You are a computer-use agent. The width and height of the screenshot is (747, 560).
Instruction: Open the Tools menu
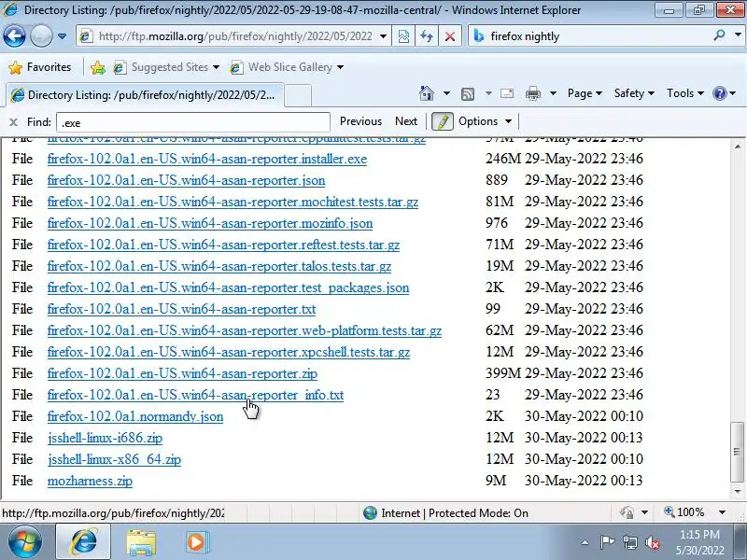click(x=685, y=93)
